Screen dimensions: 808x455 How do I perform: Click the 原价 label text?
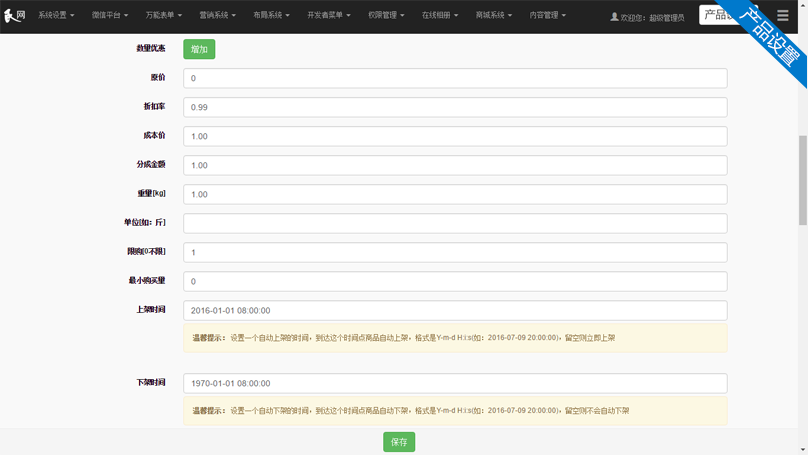pyautogui.click(x=158, y=77)
